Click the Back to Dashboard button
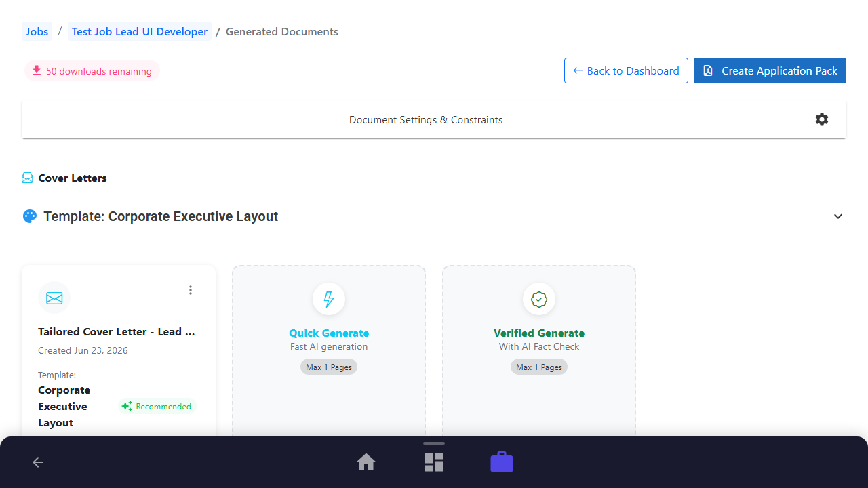The height and width of the screenshot is (488, 868). tap(626, 70)
